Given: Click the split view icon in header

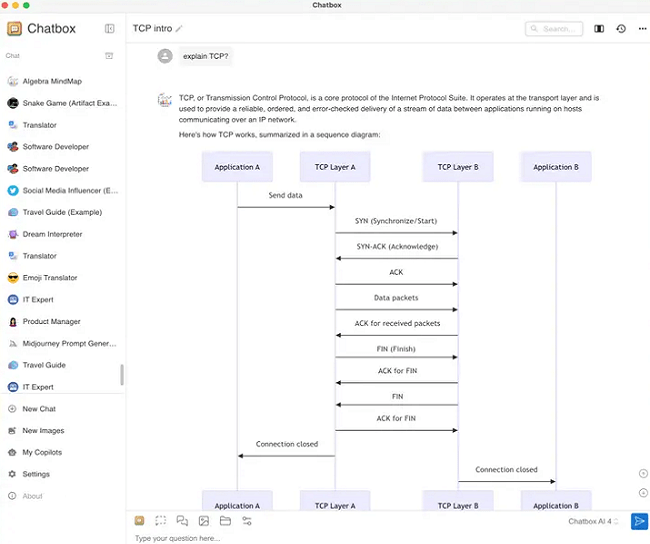Looking at the screenshot, I should point(599,29).
